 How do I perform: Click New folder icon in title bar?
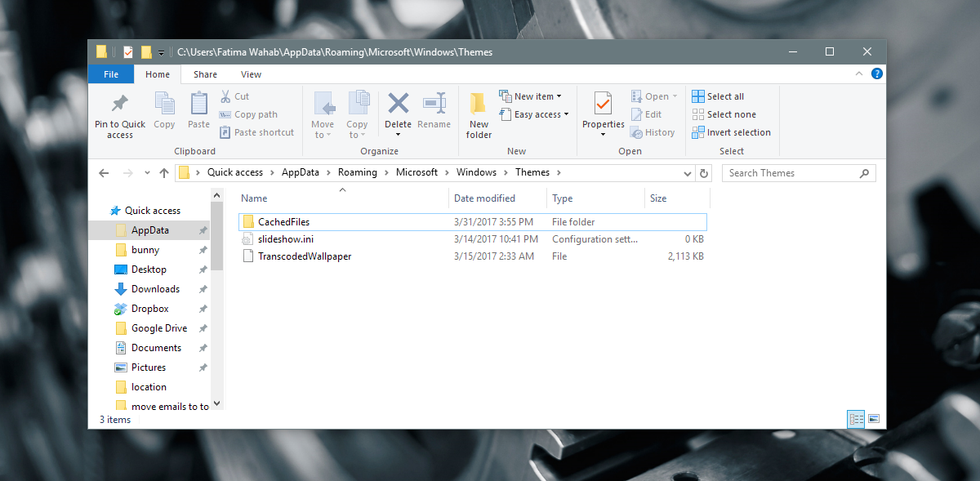[146, 52]
